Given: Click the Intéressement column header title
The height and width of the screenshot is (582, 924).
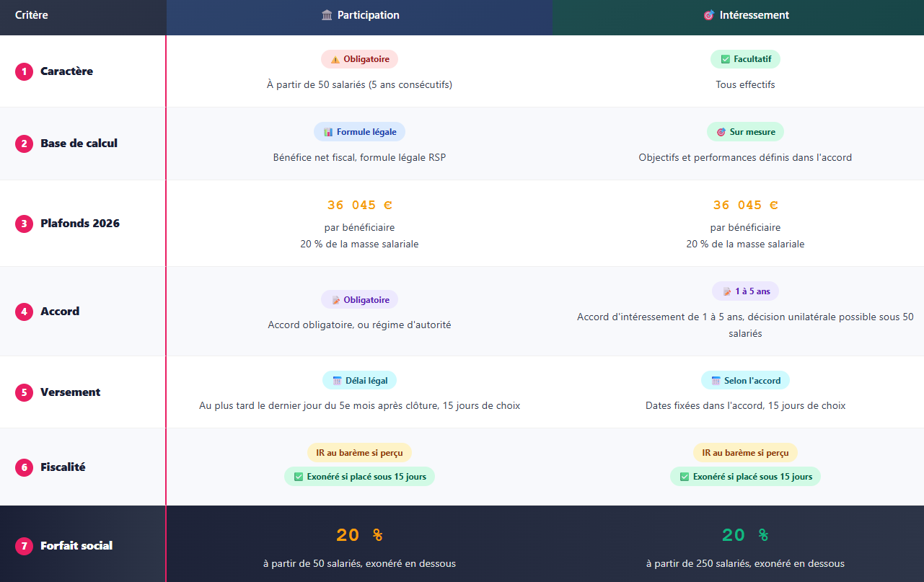Looking at the screenshot, I should click(754, 15).
